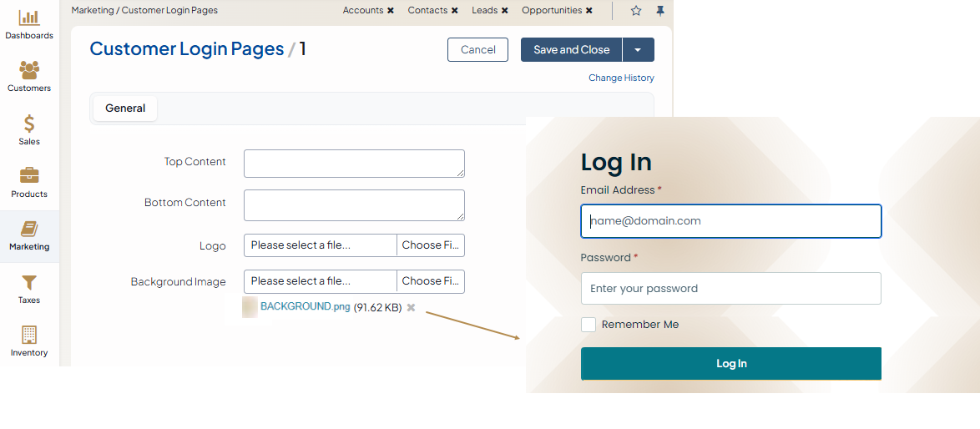Click the teal Log In button
The image size is (980, 429).
(731, 363)
